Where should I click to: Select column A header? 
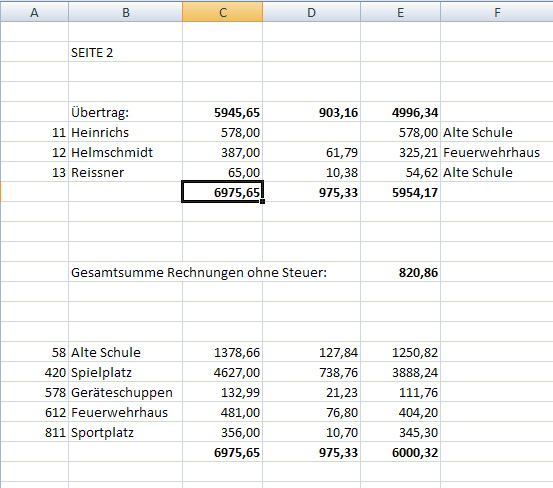[34, 12]
